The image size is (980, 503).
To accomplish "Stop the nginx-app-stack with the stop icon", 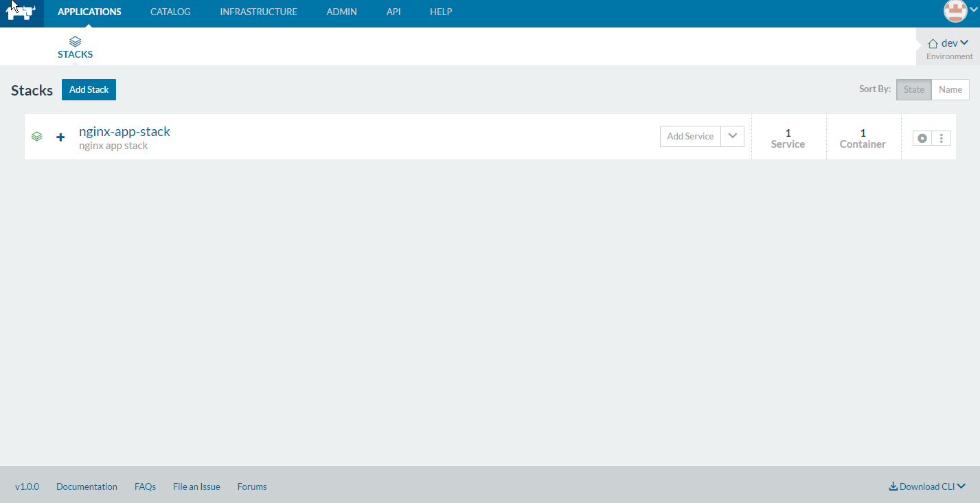I will [922, 138].
